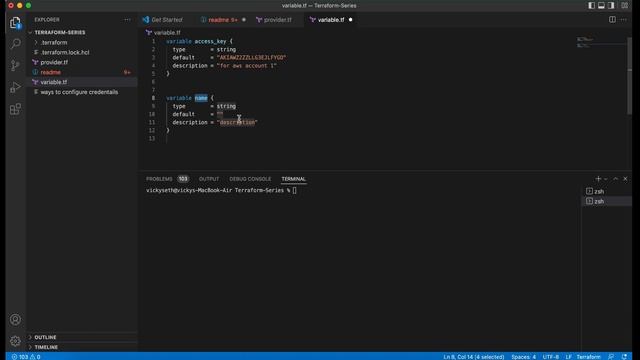Open the Manage gear icon
Image resolution: width=640 pixels, height=360 pixels.
[16, 341]
